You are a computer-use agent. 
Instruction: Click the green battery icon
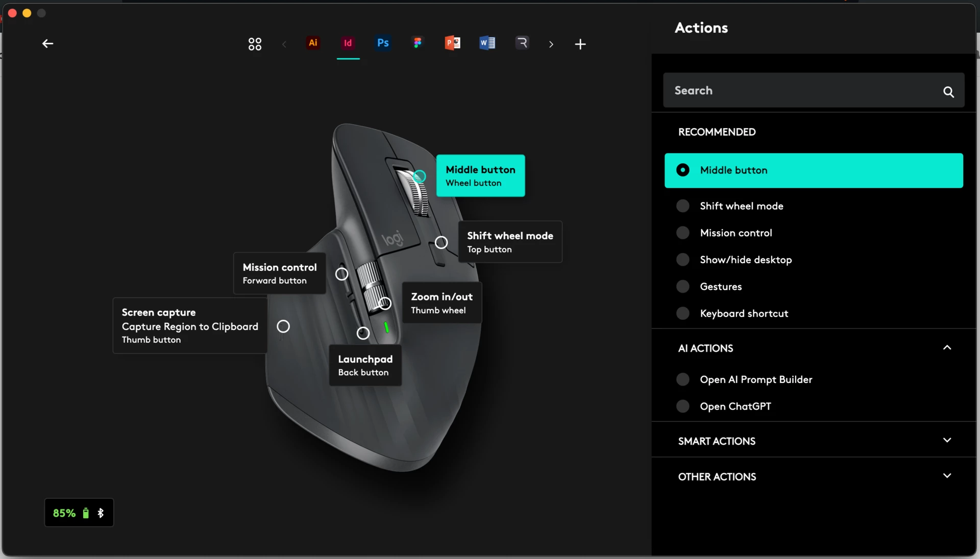coord(86,513)
